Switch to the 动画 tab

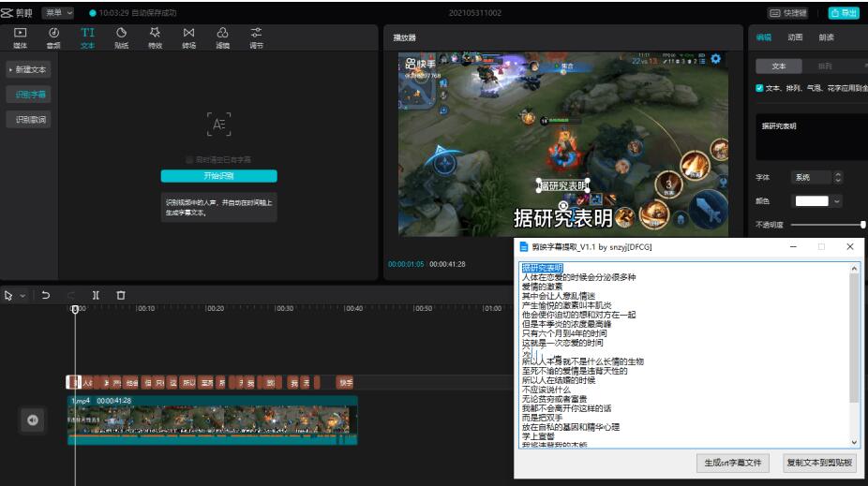tap(795, 37)
